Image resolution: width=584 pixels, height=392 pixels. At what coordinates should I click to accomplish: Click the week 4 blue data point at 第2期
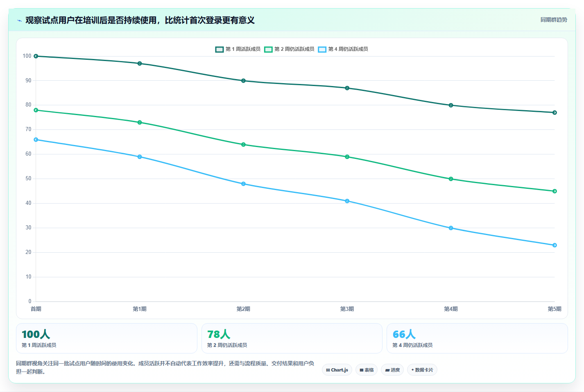[243, 184]
